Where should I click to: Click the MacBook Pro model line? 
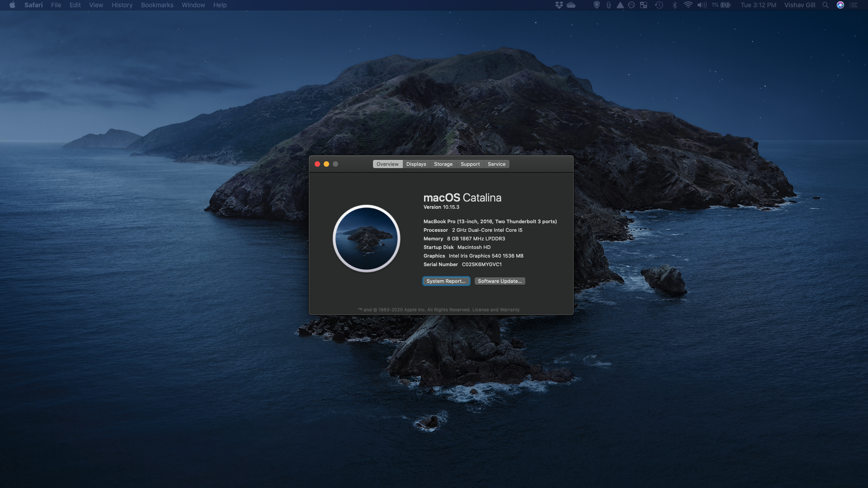(x=490, y=221)
